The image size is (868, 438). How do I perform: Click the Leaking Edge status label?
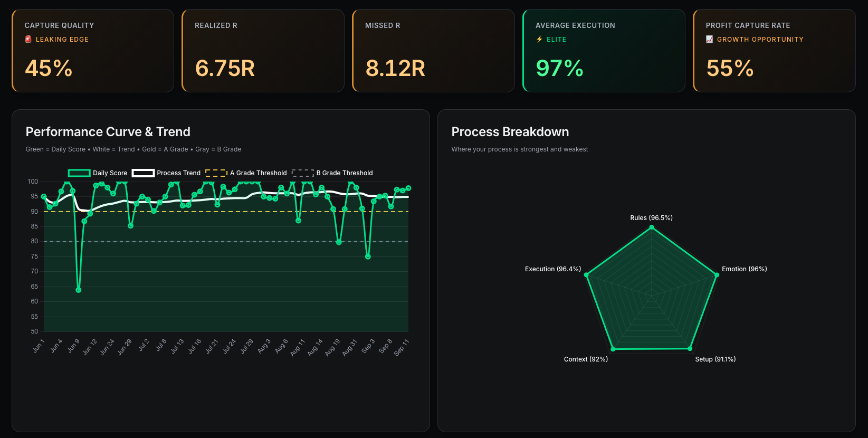click(62, 40)
